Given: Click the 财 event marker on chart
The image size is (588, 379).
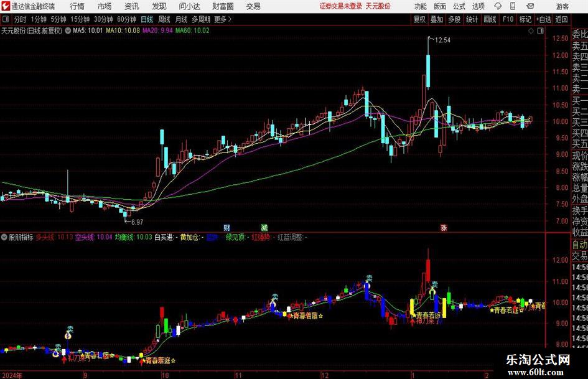Looking at the screenshot, I should click(226, 227).
